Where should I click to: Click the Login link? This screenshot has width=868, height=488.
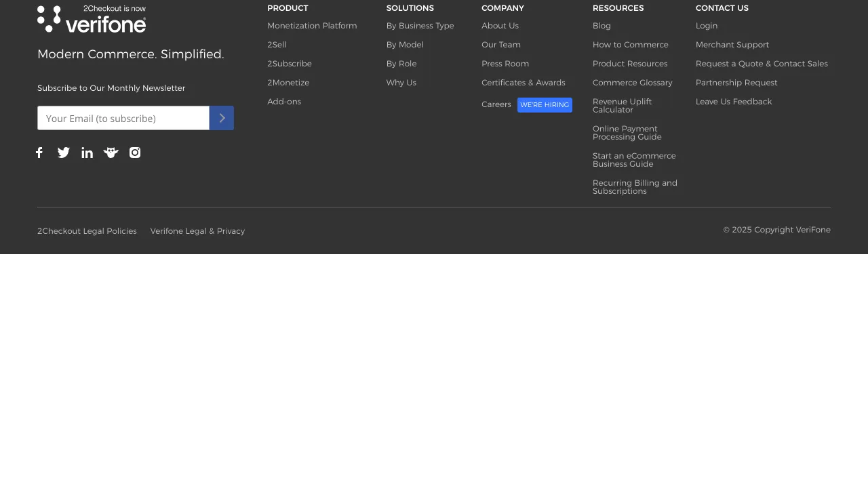[707, 26]
